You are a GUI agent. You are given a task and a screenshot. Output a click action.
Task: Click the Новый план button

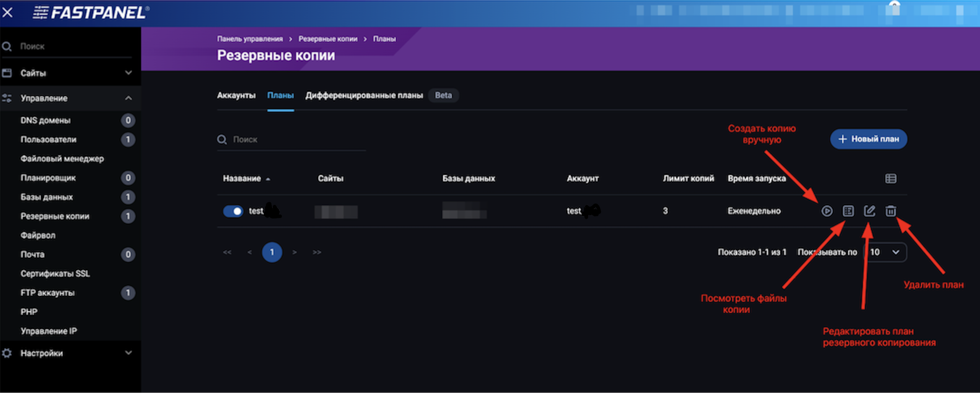(868, 139)
